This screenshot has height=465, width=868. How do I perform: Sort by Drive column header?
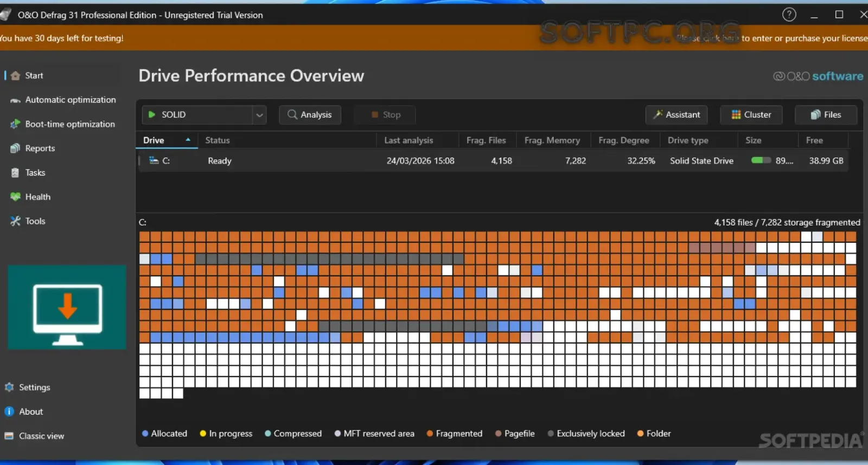coord(167,140)
